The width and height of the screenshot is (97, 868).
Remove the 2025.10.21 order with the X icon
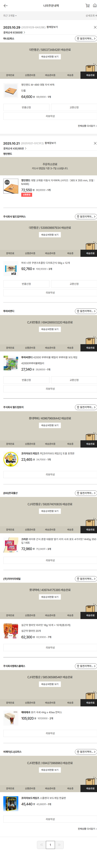click(95, 143)
